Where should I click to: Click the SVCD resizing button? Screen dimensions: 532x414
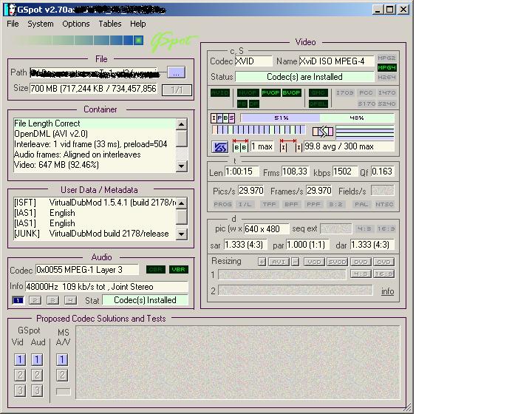[x=337, y=262]
